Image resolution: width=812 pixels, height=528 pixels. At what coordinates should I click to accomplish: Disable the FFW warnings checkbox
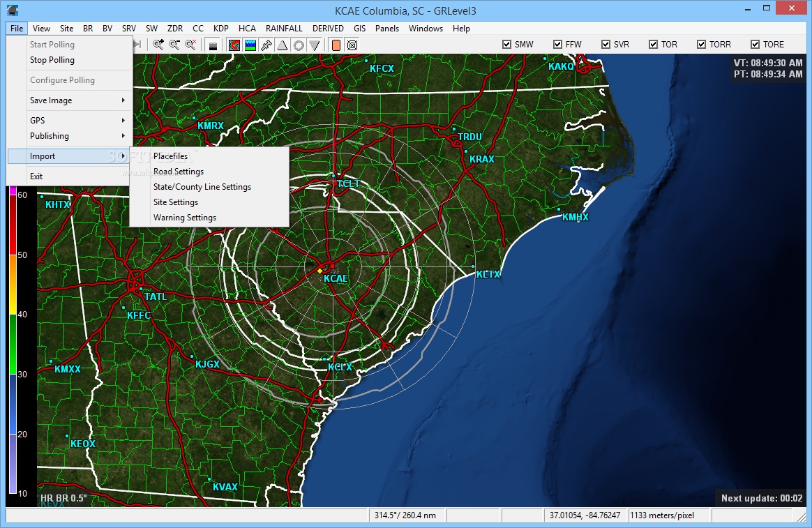(558, 45)
